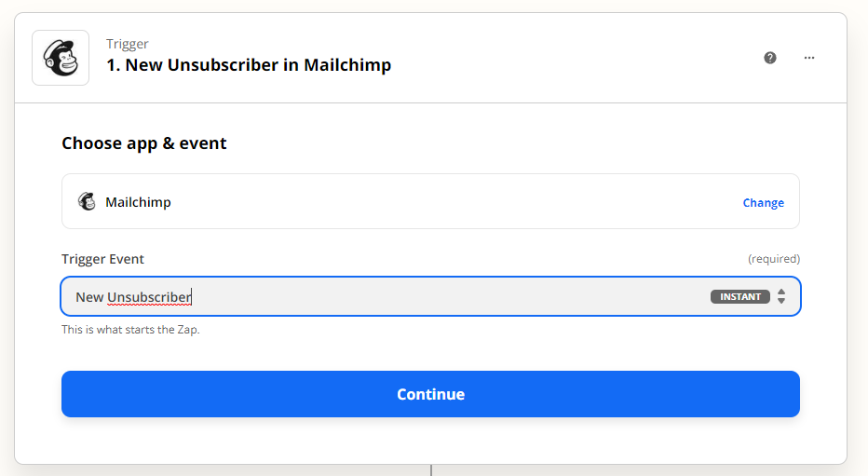The image size is (868, 476).
Task: Click the This is what starts the Zap hint
Action: point(130,330)
